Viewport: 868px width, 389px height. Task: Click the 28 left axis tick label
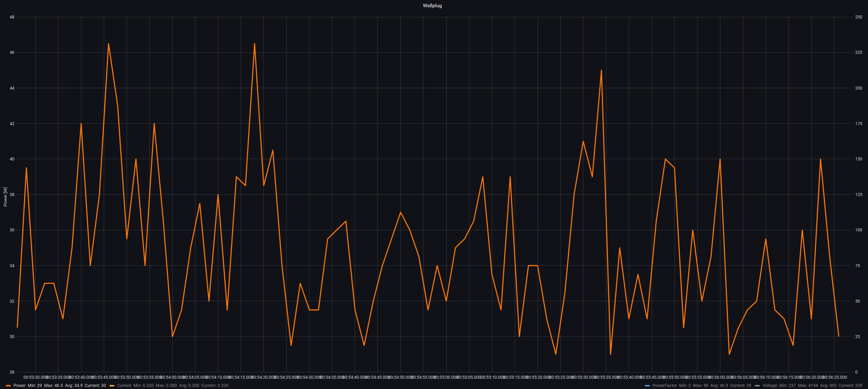click(12, 372)
